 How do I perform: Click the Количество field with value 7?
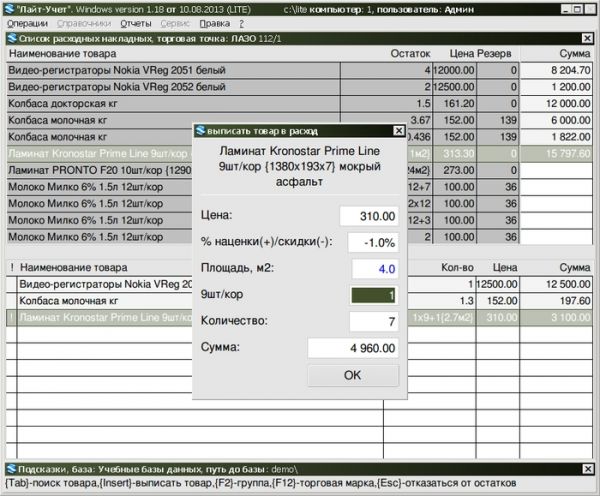[372, 322]
